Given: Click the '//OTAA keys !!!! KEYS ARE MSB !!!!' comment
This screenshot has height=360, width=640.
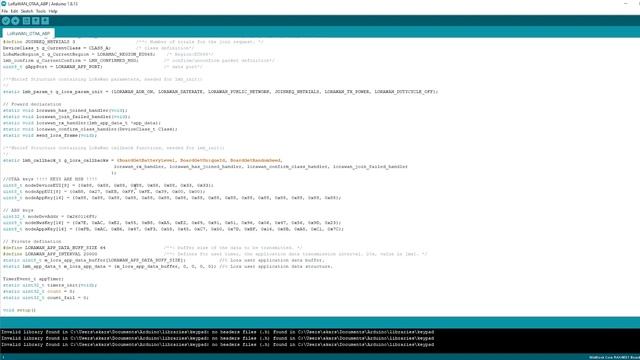Looking at the screenshot, I should 50,179.
